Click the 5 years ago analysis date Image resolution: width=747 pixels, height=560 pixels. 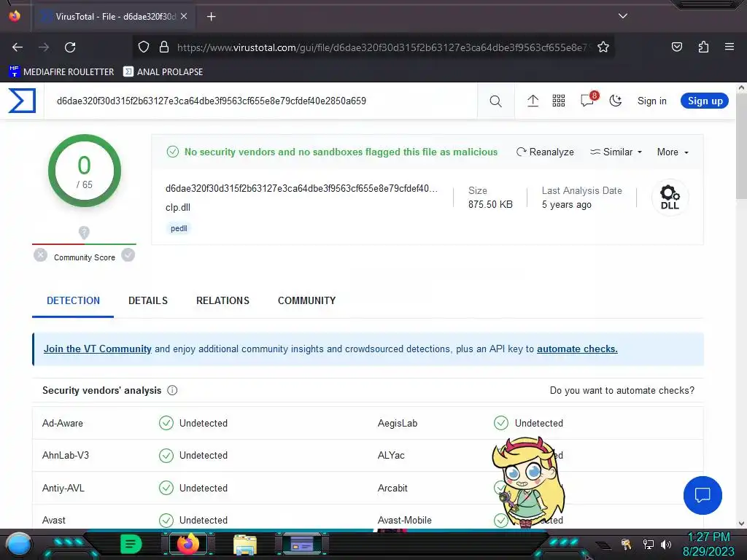point(566,205)
